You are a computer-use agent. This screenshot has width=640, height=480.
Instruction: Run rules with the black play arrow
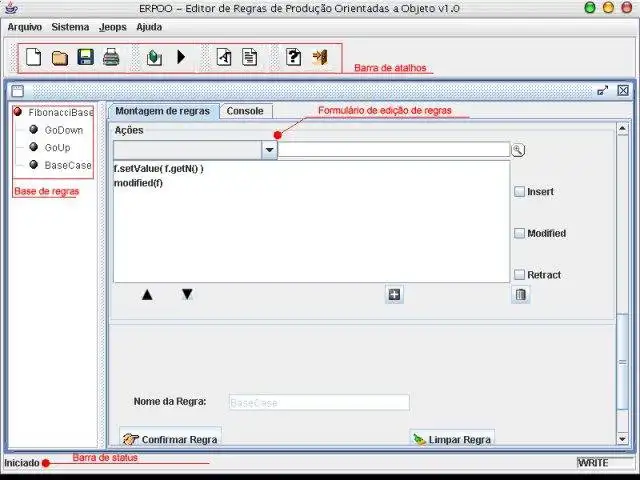(182, 57)
